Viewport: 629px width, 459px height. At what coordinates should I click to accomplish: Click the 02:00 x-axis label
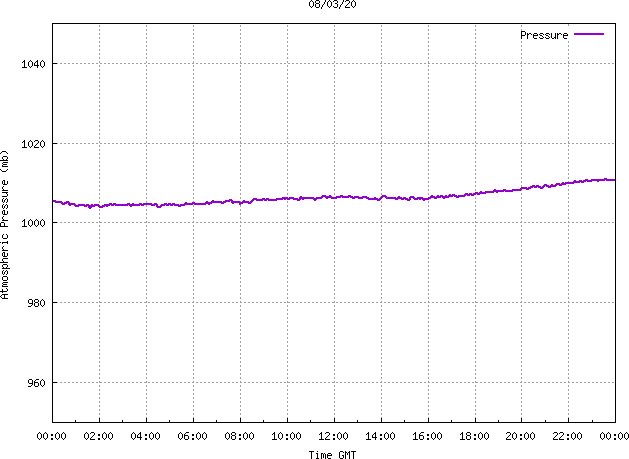(x=98, y=436)
